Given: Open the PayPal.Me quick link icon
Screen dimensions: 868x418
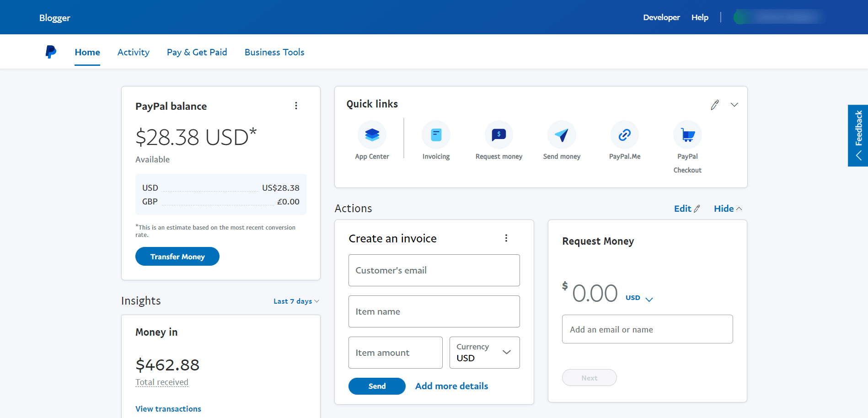Looking at the screenshot, I should [x=625, y=134].
